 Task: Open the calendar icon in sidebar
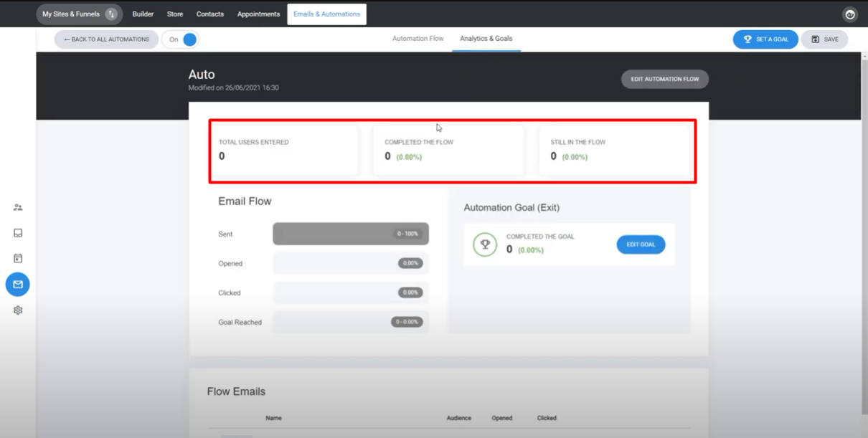[18, 259]
